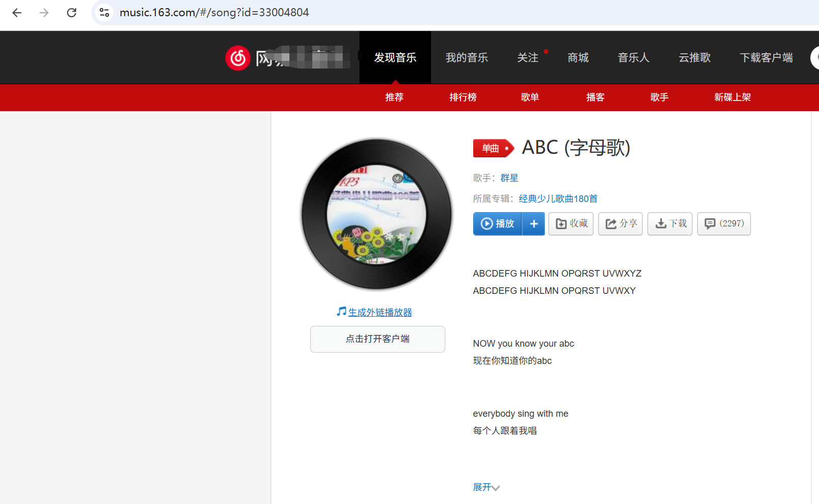The width and height of the screenshot is (819, 504).
Task: Click lyric line 每个人跟着我唱
Action: pos(505,431)
